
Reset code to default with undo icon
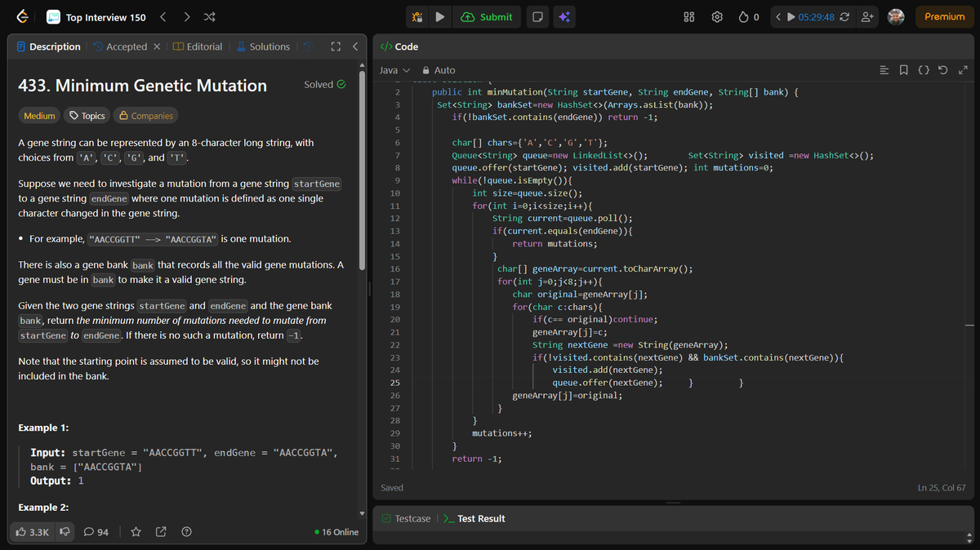[943, 70]
